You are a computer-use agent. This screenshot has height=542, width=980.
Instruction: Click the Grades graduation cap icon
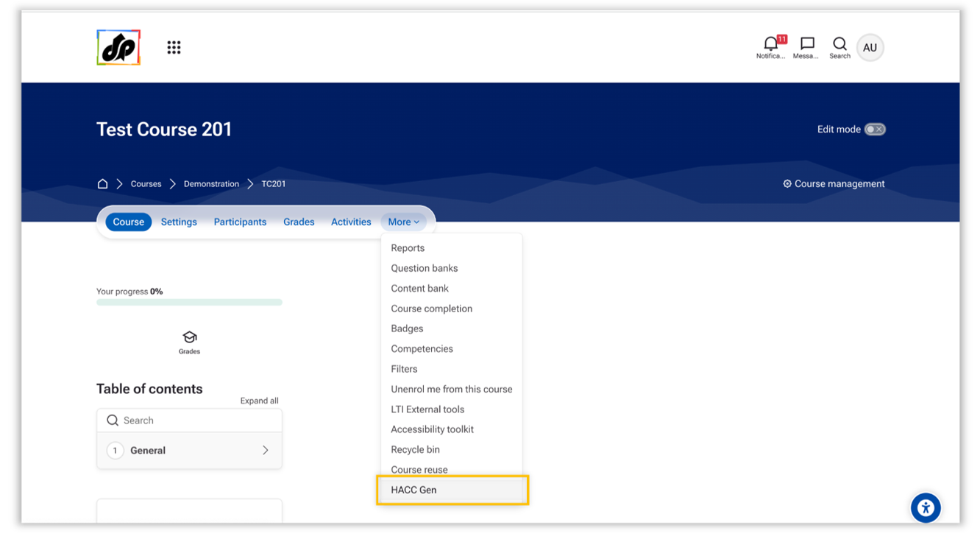189,337
